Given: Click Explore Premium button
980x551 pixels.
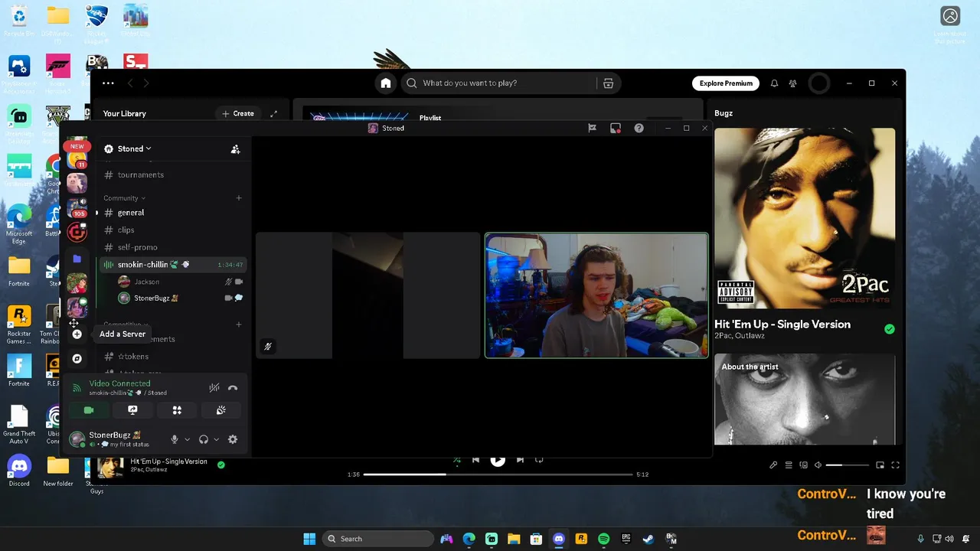Looking at the screenshot, I should click(x=726, y=83).
